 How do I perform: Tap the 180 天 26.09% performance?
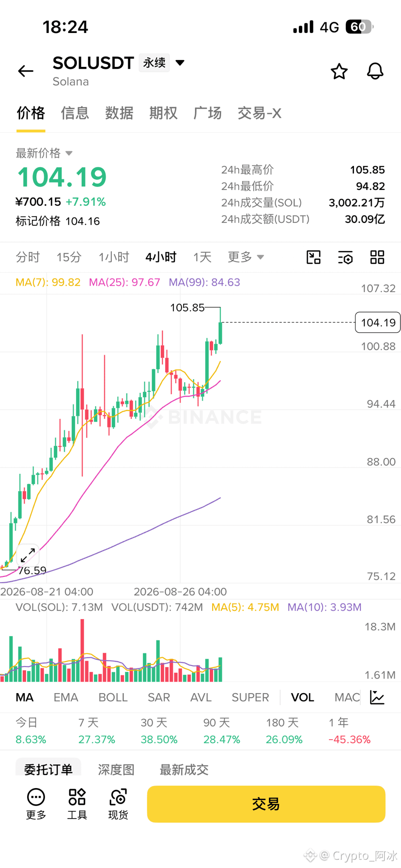(284, 731)
